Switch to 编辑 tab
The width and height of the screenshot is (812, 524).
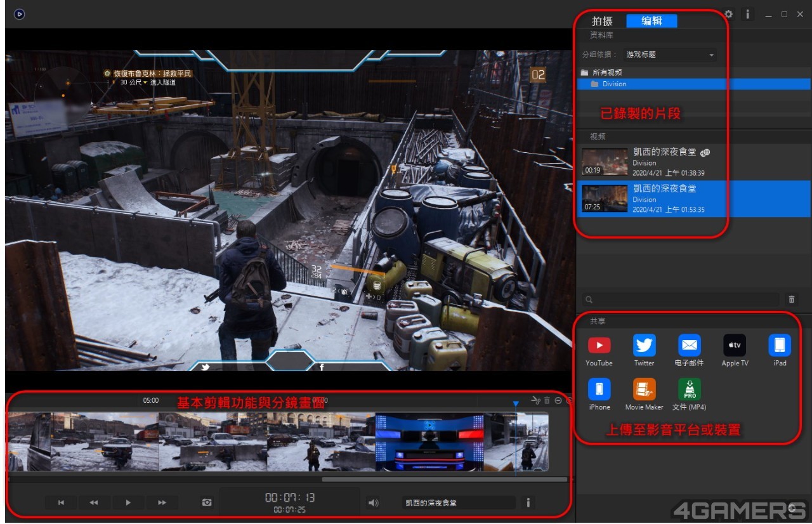pyautogui.click(x=652, y=21)
